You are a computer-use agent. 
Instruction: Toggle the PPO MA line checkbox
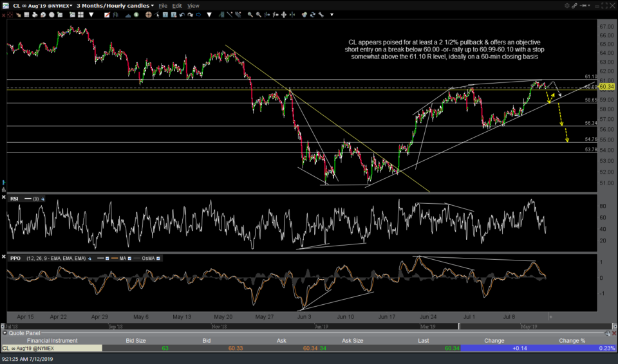(129, 259)
